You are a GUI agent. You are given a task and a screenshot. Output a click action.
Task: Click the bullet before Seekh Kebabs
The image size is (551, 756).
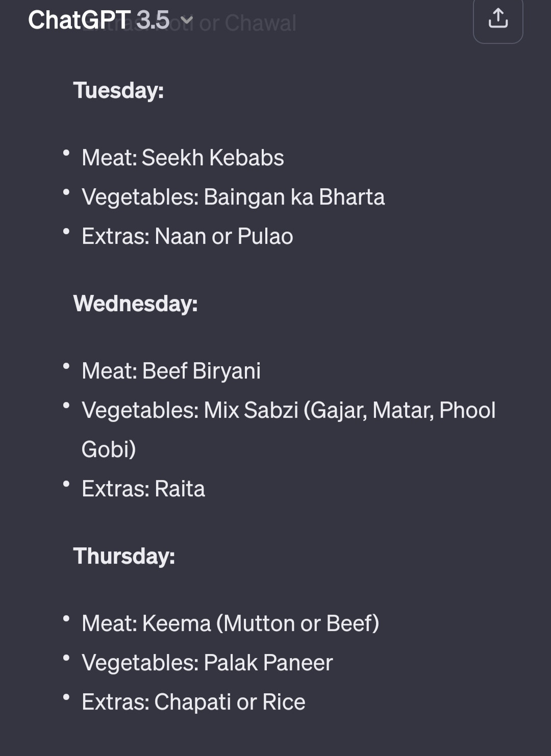(x=66, y=153)
